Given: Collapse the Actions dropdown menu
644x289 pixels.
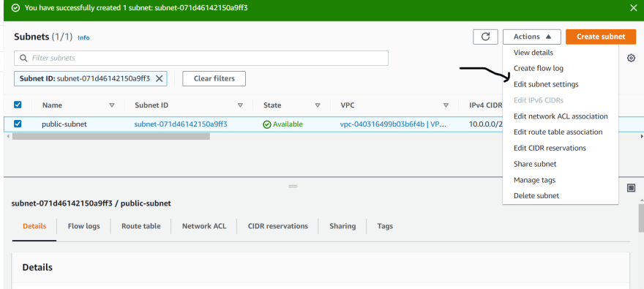Looking at the screenshot, I should (x=531, y=37).
